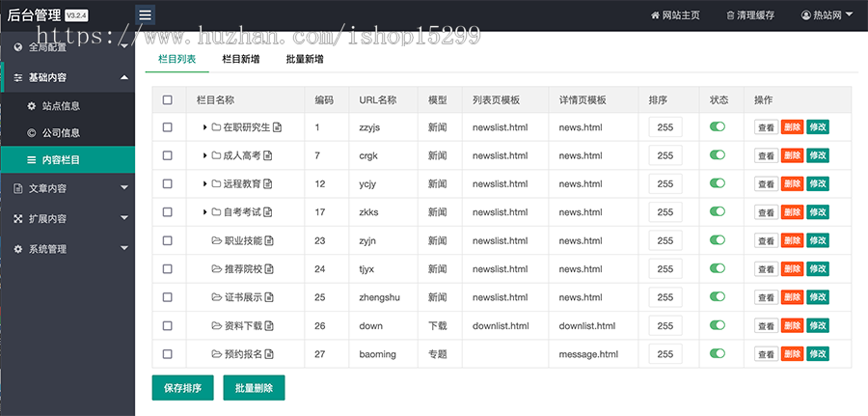Switch to the 栏目列表 tab

177,59
